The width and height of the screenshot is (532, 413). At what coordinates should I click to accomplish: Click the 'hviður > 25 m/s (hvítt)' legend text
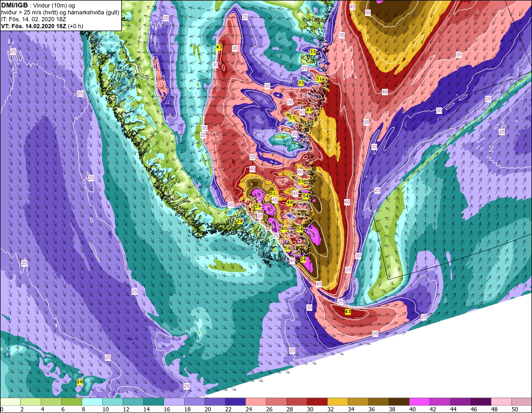tap(29, 13)
